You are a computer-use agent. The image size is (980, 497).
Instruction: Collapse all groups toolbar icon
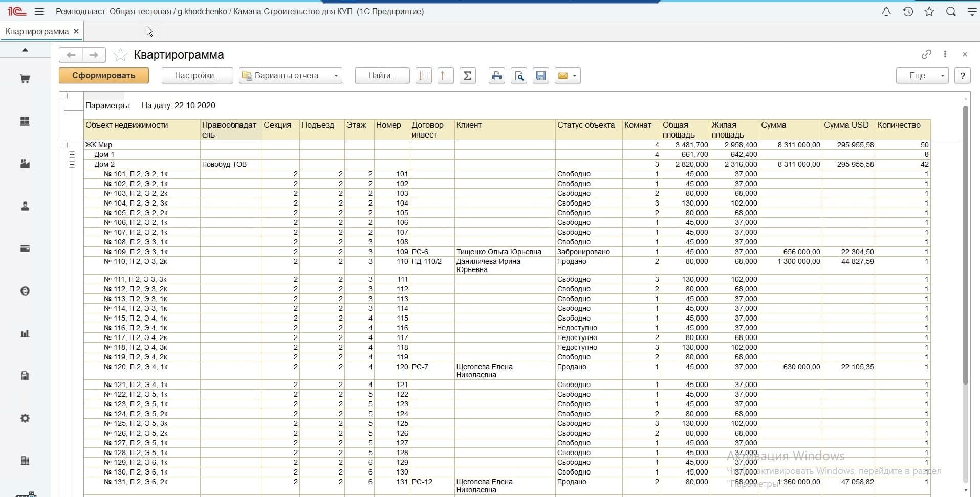[446, 76]
